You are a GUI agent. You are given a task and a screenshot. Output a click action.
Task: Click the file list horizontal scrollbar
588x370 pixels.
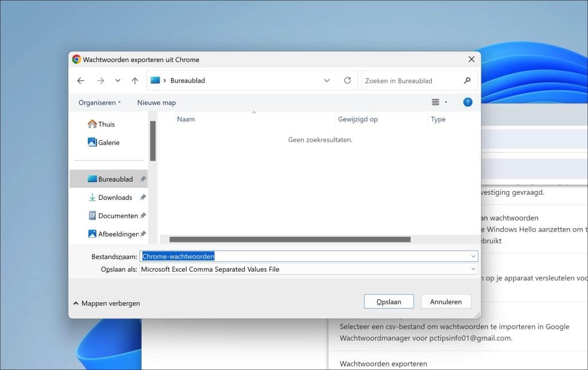pyautogui.click(x=290, y=240)
